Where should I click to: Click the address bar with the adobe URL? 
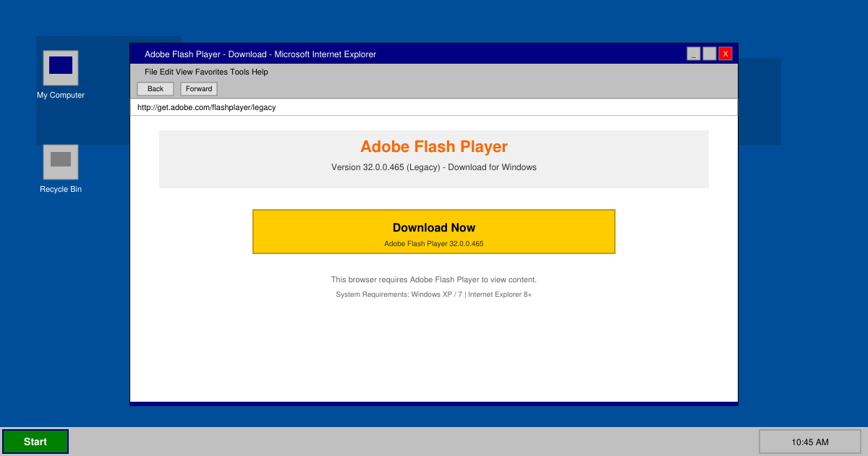tap(434, 107)
